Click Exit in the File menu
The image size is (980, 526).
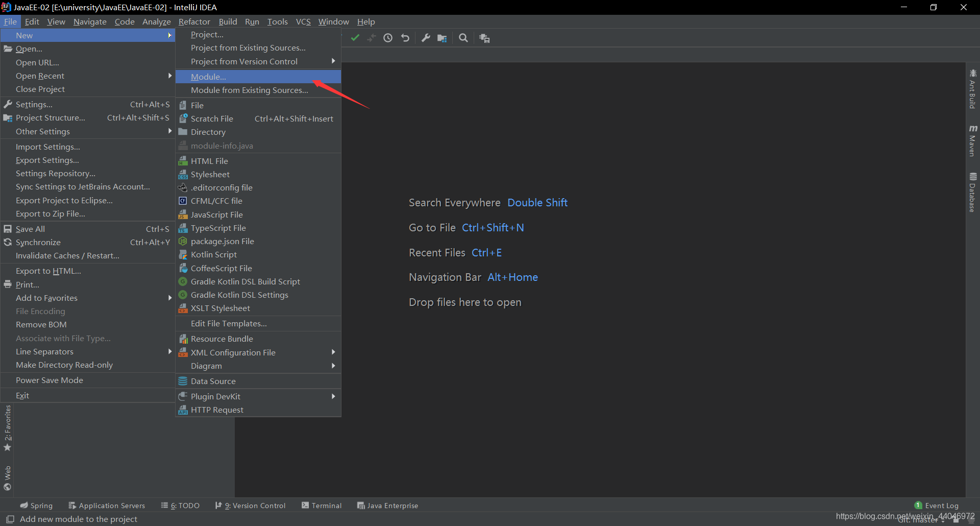[x=88, y=395]
